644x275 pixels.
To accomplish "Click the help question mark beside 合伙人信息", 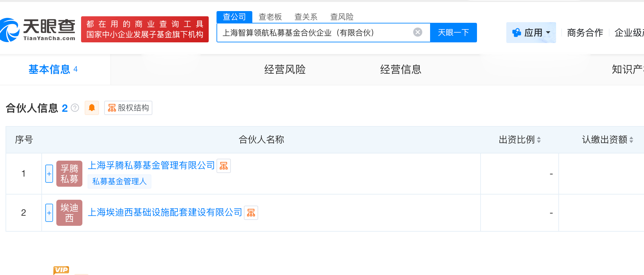I will 75,108.
